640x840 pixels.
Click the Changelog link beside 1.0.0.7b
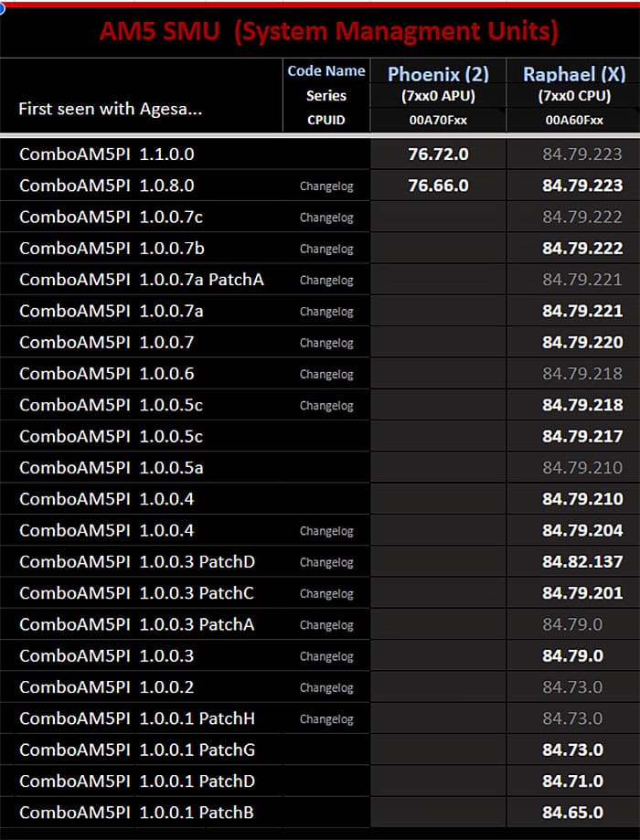[326, 249]
